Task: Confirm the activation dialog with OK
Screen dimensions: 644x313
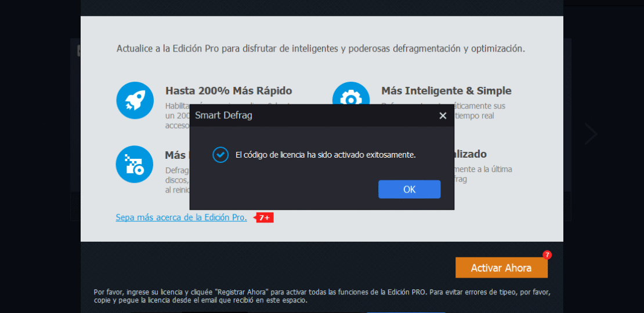Action: click(x=409, y=189)
